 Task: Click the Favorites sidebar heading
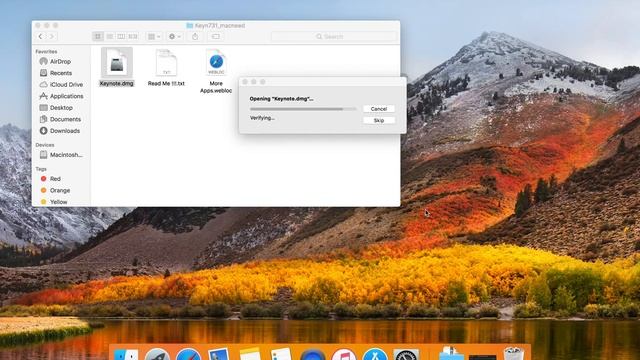(x=46, y=51)
